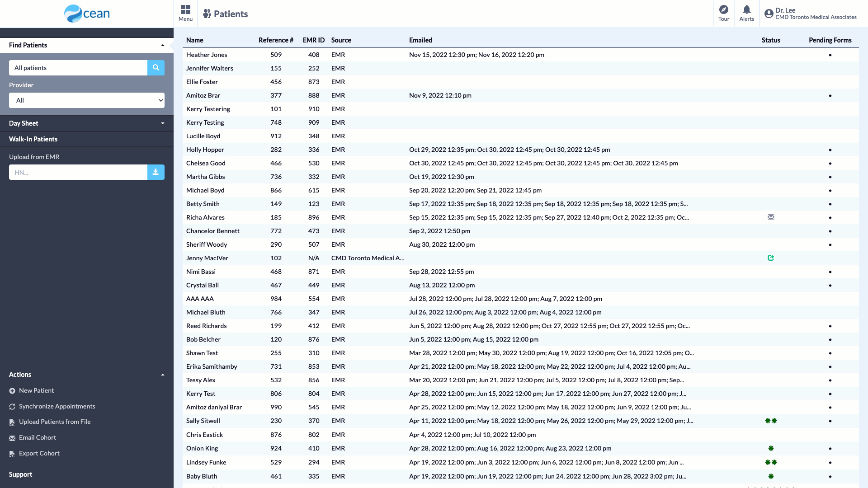Click the green status stars for Sally Sitwell
This screenshot has width=868, height=488.
(x=771, y=421)
